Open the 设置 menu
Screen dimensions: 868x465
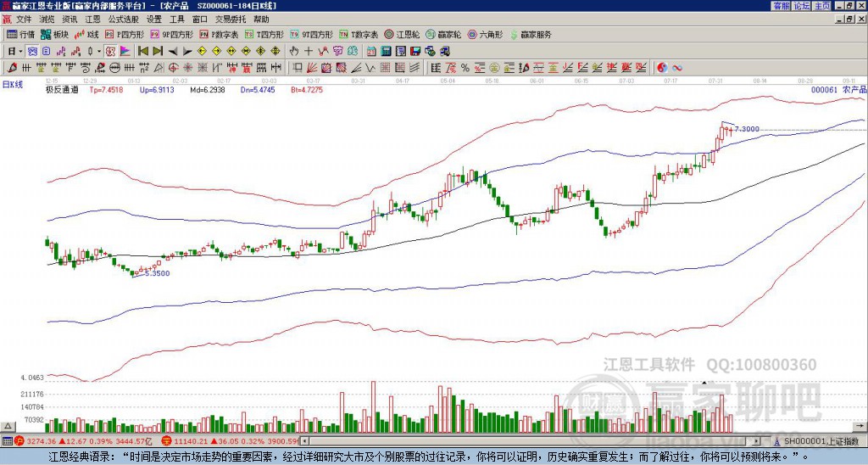tap(154, 20)
